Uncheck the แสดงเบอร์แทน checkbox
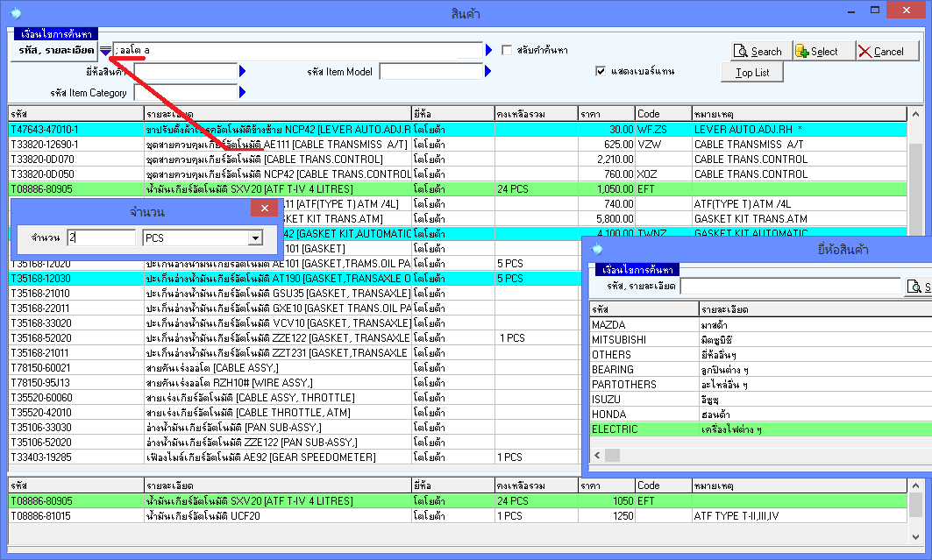 (x=601, y=71)
